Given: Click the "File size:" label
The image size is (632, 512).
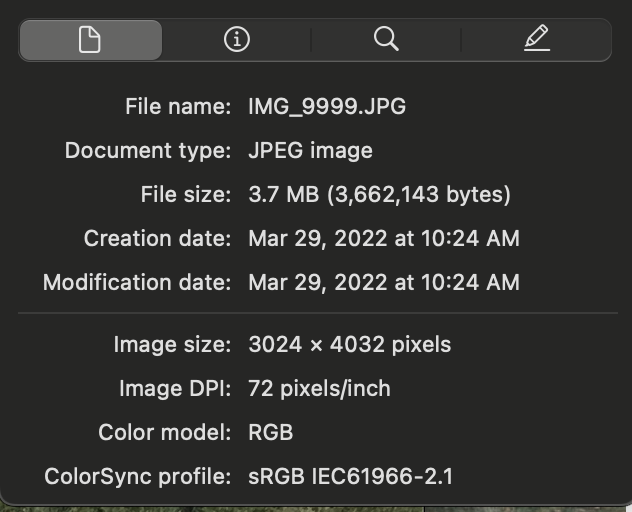Looking at the screenshot, I should coord(186,195).
